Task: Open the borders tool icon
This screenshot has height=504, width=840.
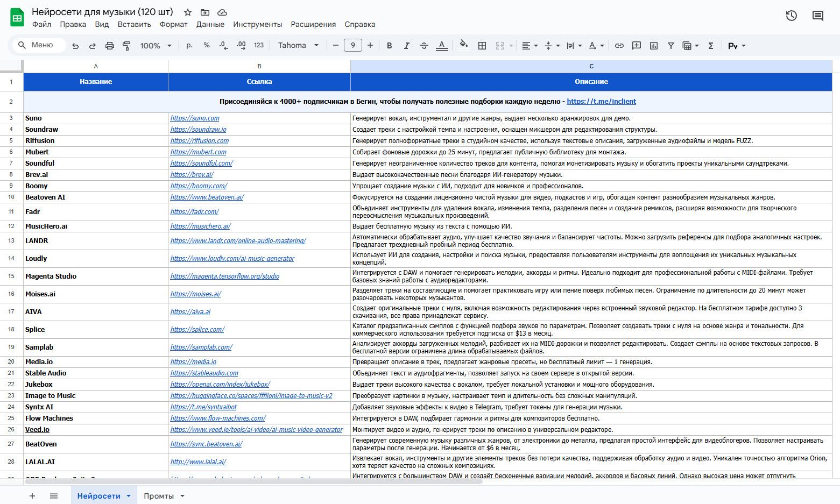Action: [x=482, y=46]
